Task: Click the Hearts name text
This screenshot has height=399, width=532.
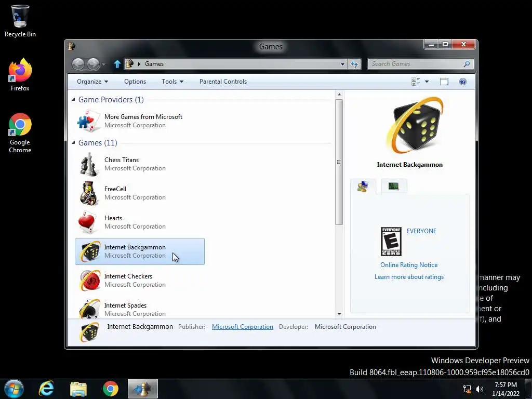Action: (113, 218)
